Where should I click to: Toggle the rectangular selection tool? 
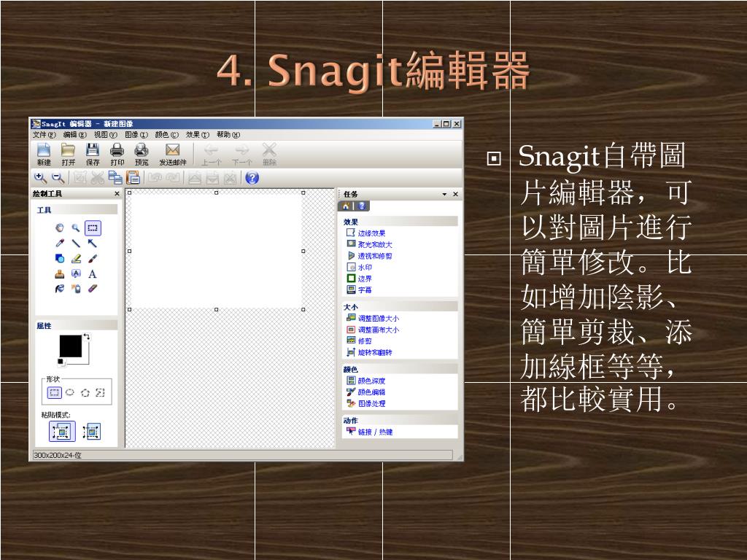(93, 228)
